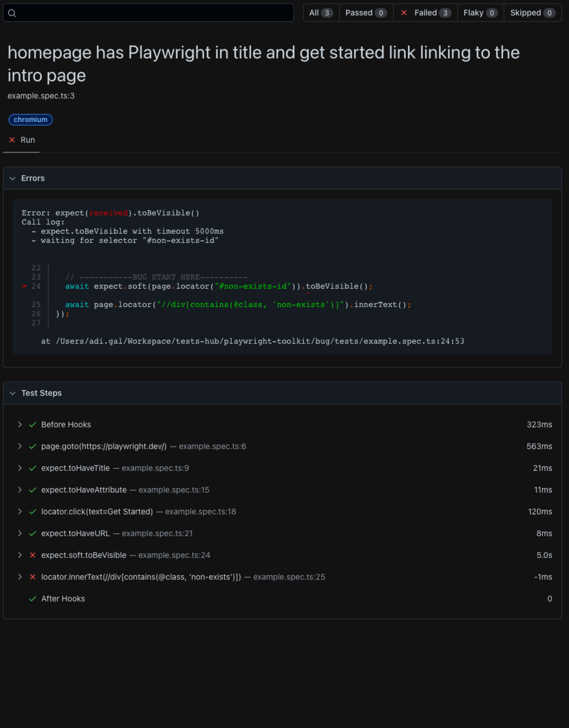Click the -1ms duration value
Screen dimensions: 569x728
(x=543, y=577)
